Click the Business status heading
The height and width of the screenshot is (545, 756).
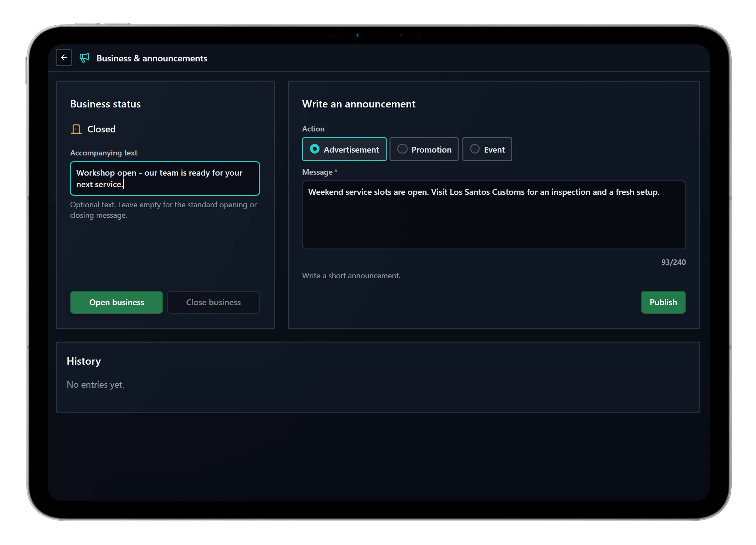pos(105,104)
